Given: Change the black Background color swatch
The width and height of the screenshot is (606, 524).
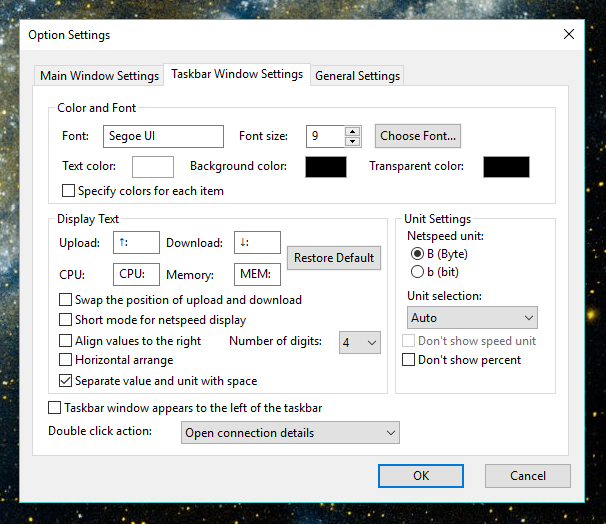Looking at the screenshot, I should (x=326, y=167).
